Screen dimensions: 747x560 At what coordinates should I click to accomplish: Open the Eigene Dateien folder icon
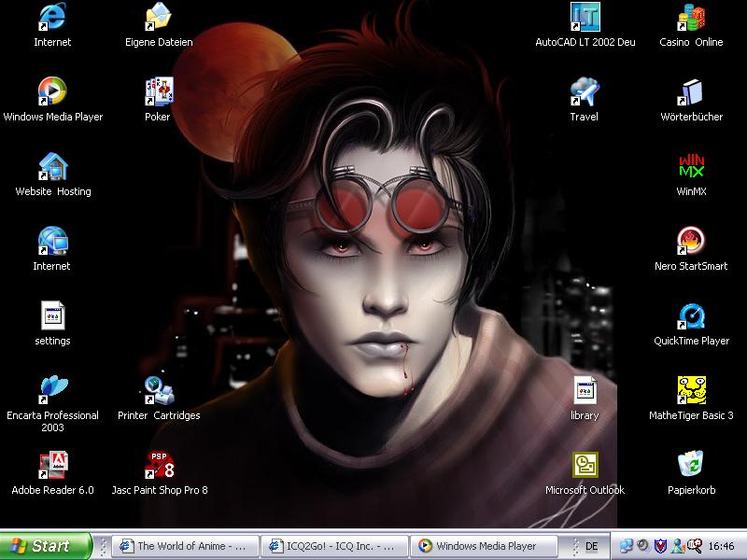point(159,17)
